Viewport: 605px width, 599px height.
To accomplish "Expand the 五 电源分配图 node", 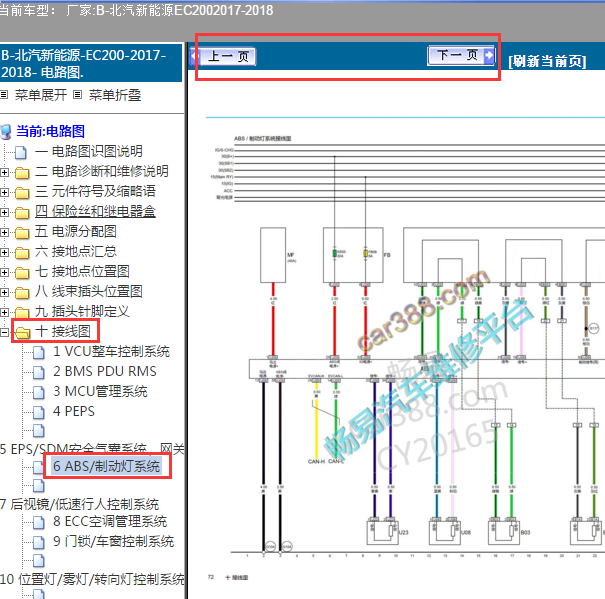I will [4, 232].
